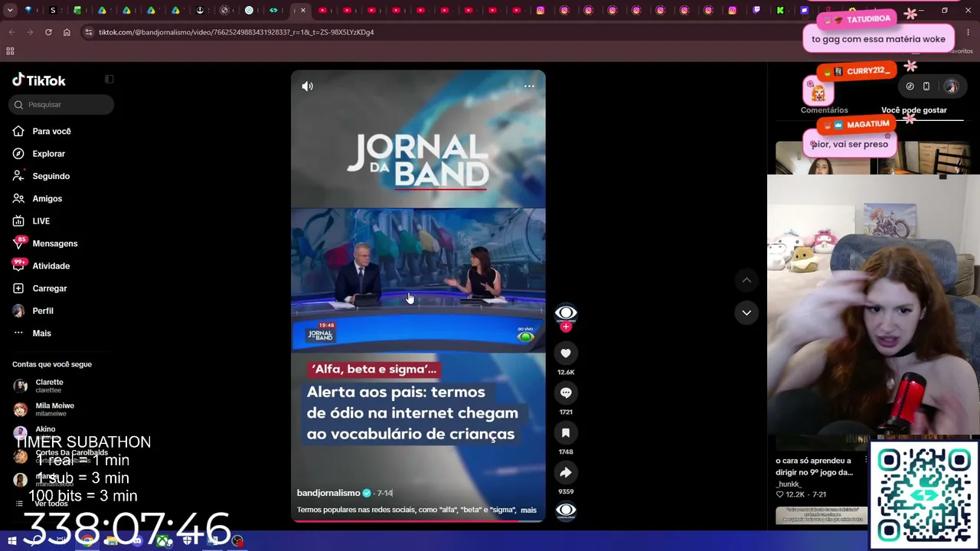The width and height of the screenshot is (980, 551).
Task: Open the Carregar upload page
Action: tap(49, 289)
